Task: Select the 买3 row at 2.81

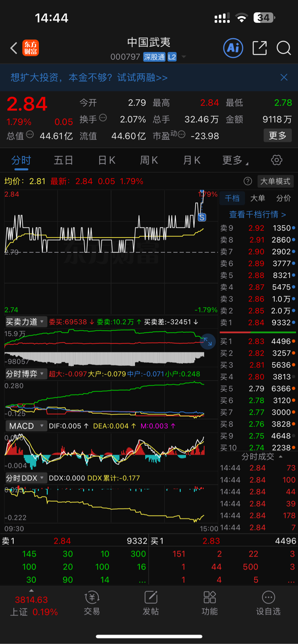Action: (258, 365)
